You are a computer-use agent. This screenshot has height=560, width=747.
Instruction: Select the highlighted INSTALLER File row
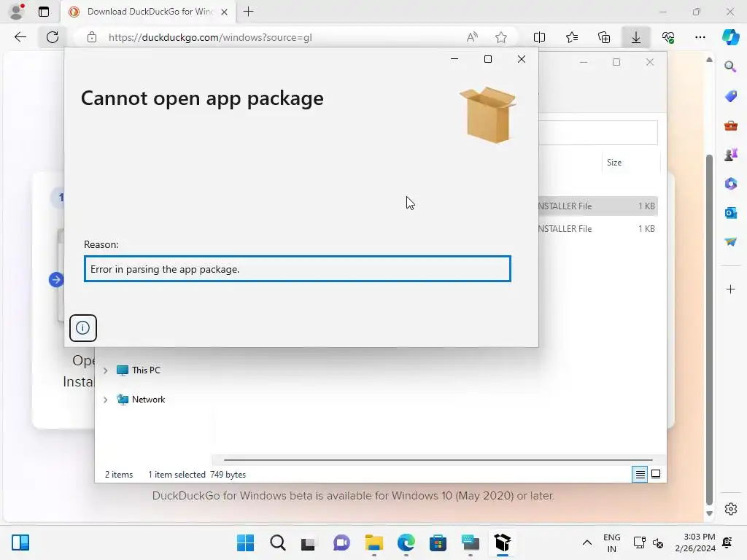coord(598,206)
